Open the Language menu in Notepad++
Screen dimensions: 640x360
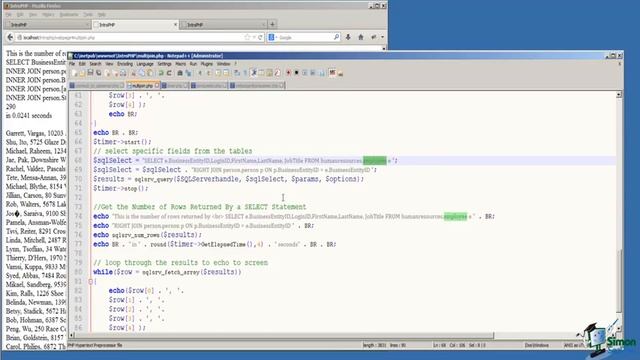145,64
